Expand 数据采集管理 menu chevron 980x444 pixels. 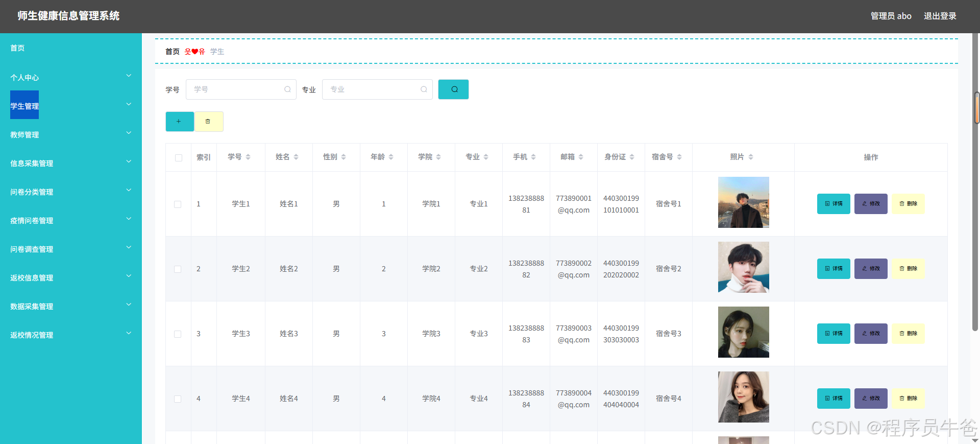[129, 305]
